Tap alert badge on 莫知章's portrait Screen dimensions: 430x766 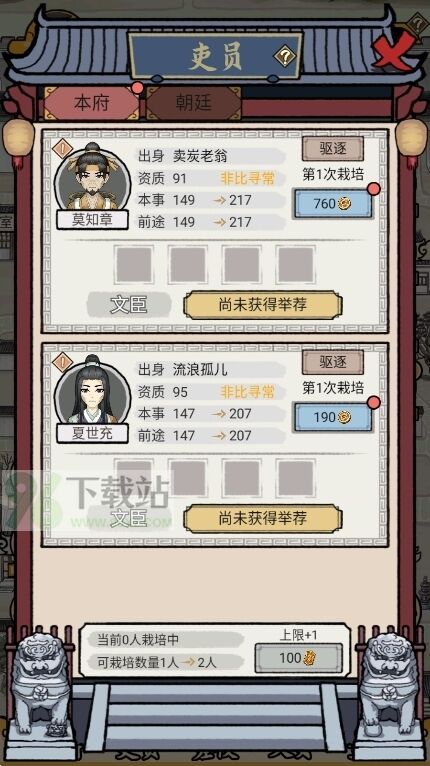pyautogui.click(x=62, y=149)
